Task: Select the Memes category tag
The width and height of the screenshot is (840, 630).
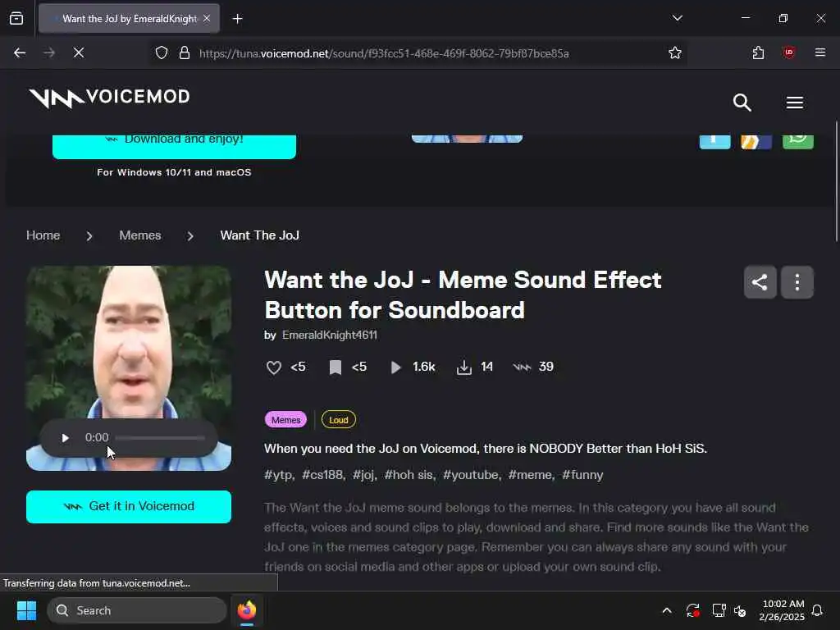Action: point(286,420)
